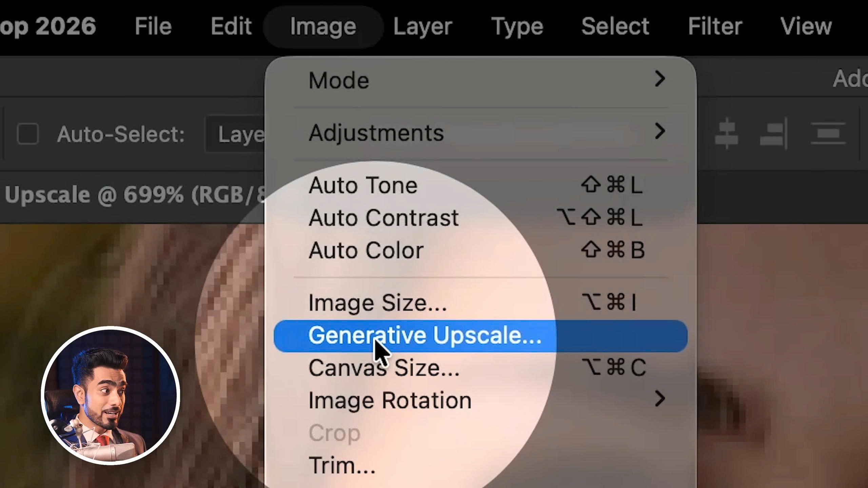
Task: Click the Align horizontal centers icon
Action: pyautogui.click(x=726, y=134)
